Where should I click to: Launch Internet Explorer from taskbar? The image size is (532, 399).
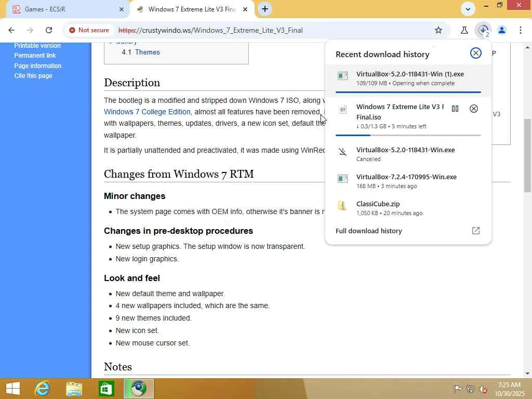click(x=42, y=389)
